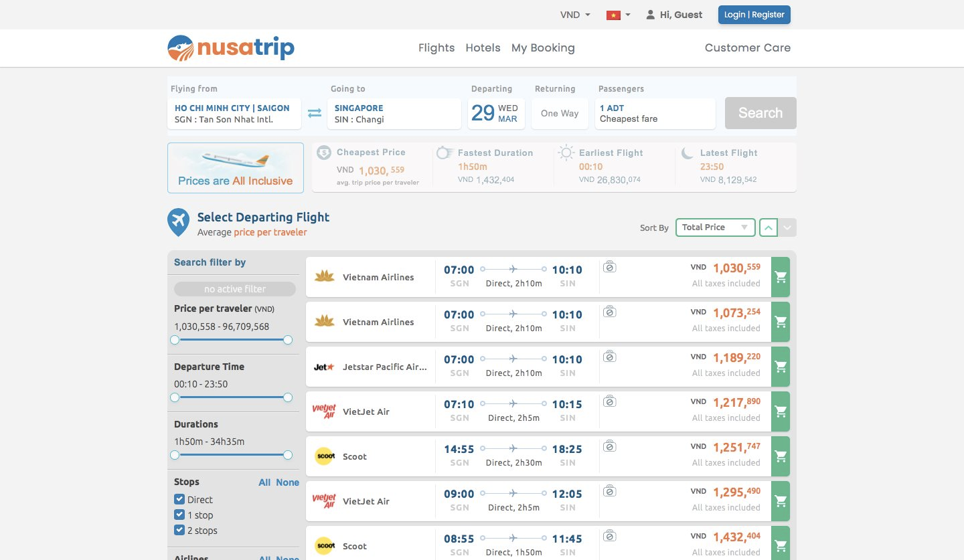Click the no active filter button
This screenshot has width=964, height=560.
(x=235, y=289)
